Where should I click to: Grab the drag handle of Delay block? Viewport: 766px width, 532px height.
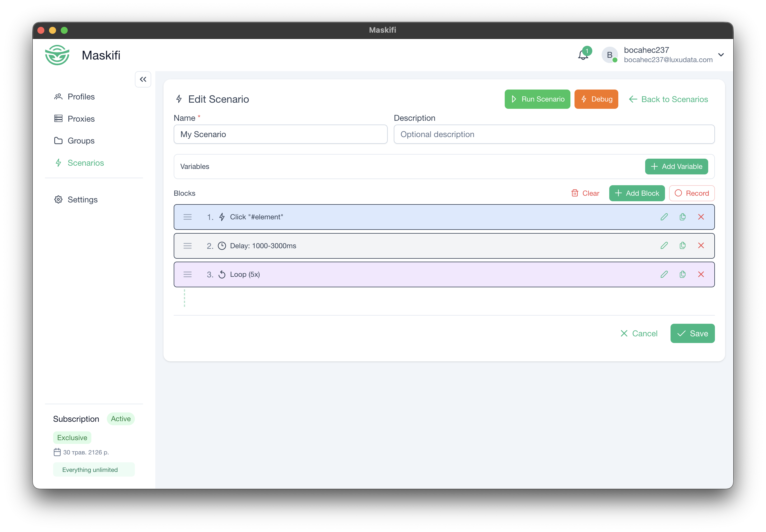click(187, 246)
